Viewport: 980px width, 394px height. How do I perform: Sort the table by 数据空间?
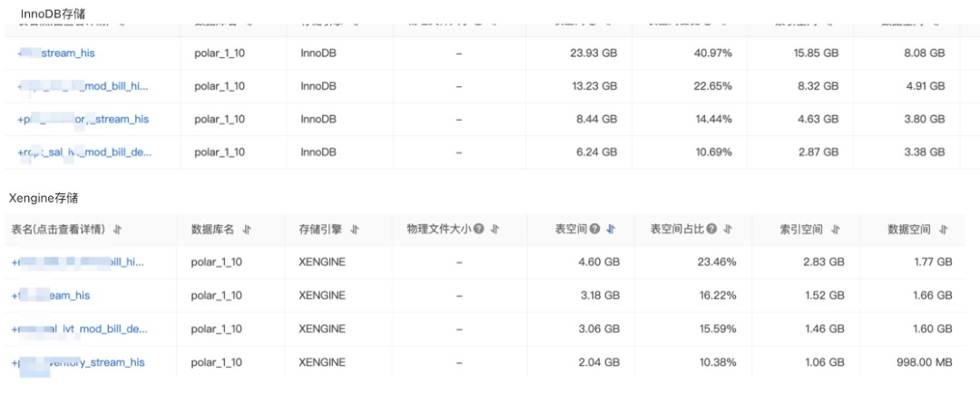point(943,229)
